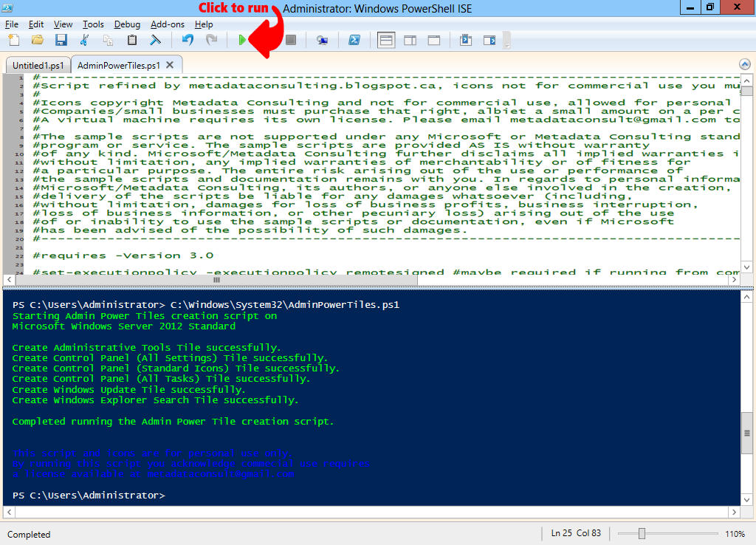This screenshot has width=756, height=545.
Task: Click console pane horizontal scrollbar left arrow
Action: pyautogui.click(x=9, y=512)
